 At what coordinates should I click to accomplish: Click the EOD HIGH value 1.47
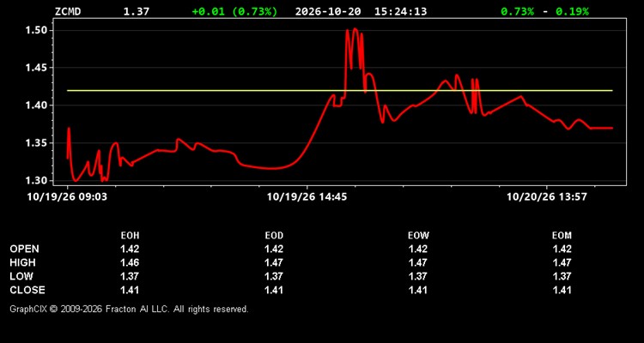[274, 262]
